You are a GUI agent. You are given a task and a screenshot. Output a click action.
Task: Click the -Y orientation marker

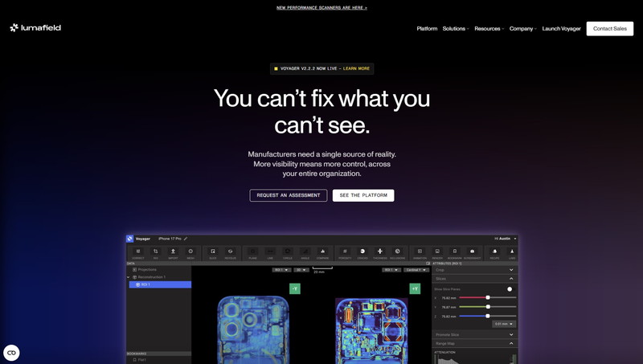(x=295, y=289)
